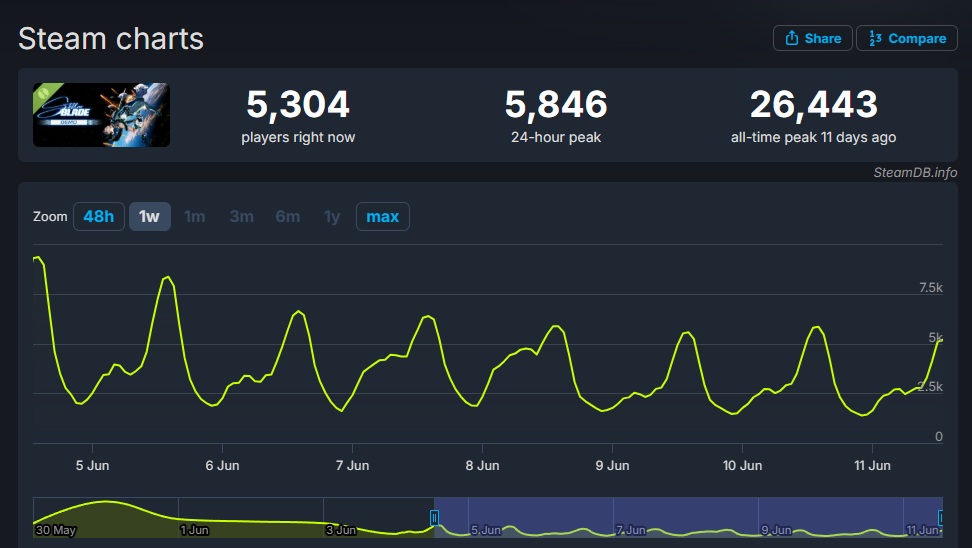Screen dimensions: 972x548
Task: Click the Steam charts heading
Action: tap(111, 39)
